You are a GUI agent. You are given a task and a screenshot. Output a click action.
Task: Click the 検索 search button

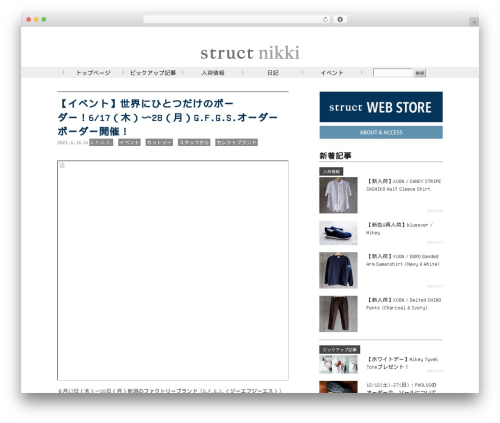click(x=420, y=73)
